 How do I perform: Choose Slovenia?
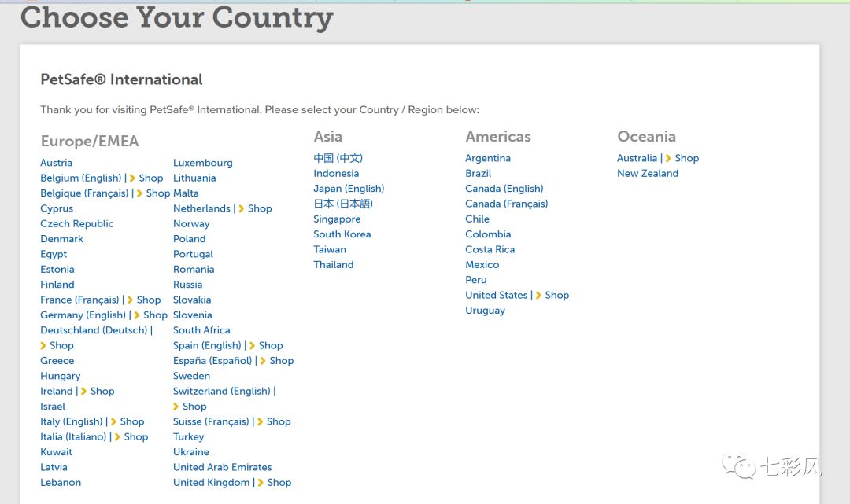coord(193,315)
